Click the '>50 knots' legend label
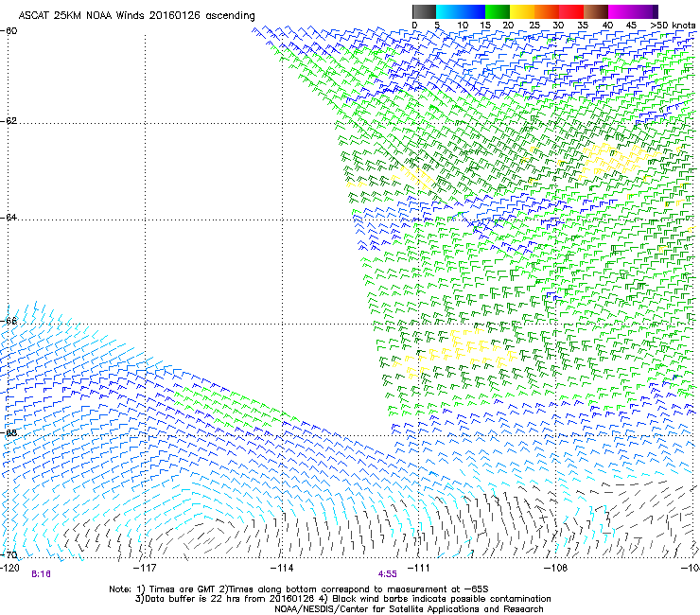Viewport: 700px width, 615px height. 673,26
